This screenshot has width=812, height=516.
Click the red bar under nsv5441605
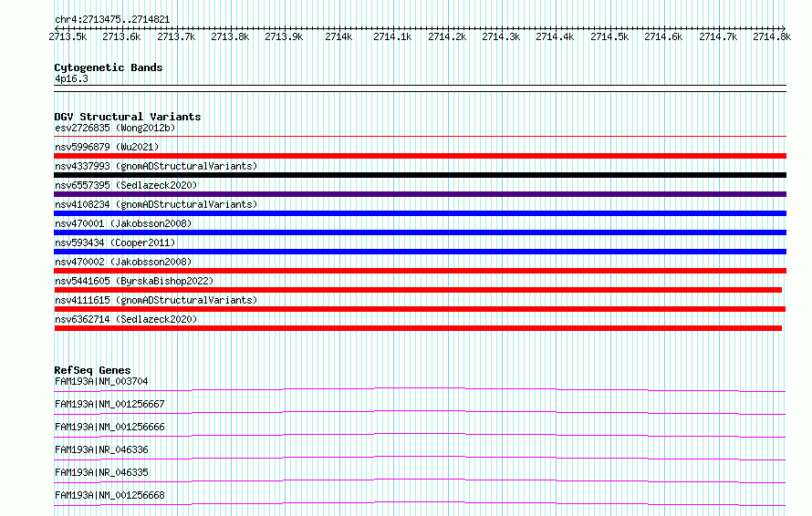(418, 290)
